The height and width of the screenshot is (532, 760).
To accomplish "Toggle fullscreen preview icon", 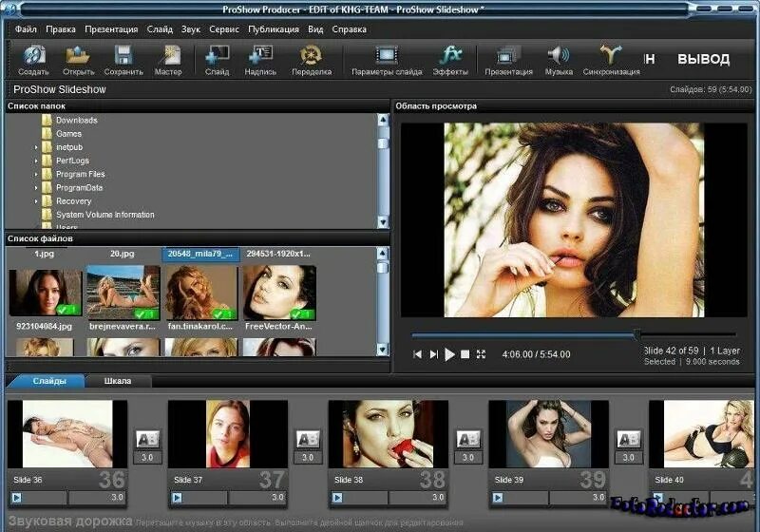I will tap(481, 354).
